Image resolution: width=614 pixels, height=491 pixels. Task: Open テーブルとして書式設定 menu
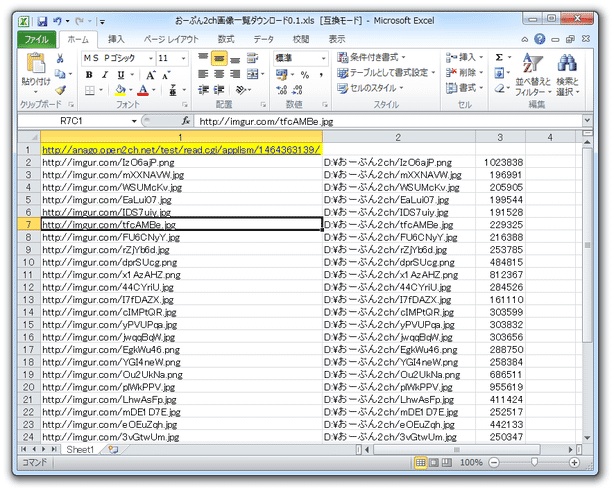pos(386,72)
